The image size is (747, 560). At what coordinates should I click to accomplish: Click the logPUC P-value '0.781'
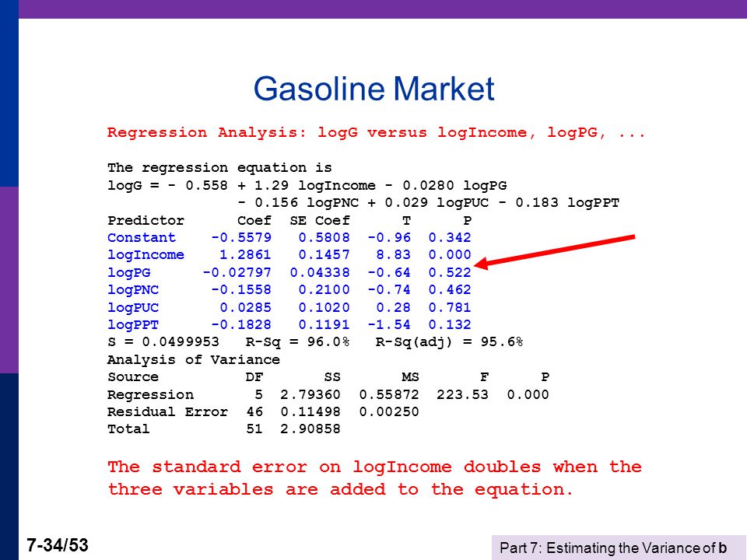tap(450, 307)
